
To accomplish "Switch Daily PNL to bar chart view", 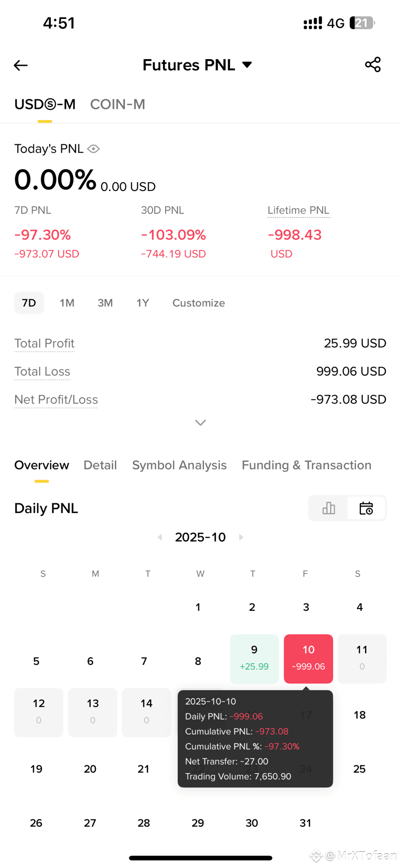I will (x=328, y=508).
